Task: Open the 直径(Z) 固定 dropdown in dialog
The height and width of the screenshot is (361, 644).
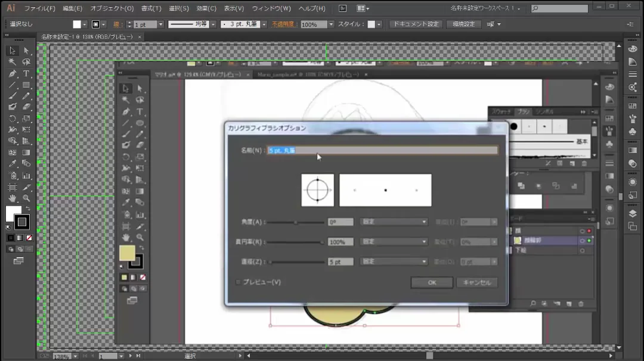Action: pos(394,262)
